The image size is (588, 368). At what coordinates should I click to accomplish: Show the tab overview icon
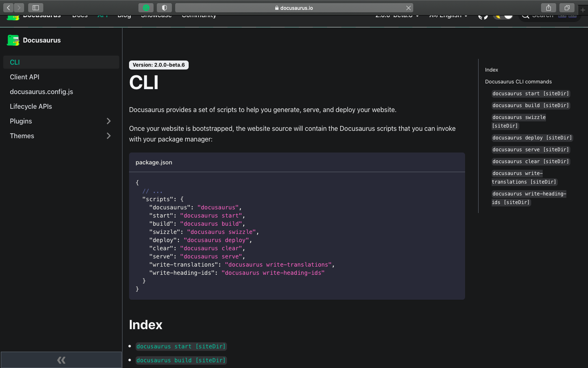coord(567,8)
